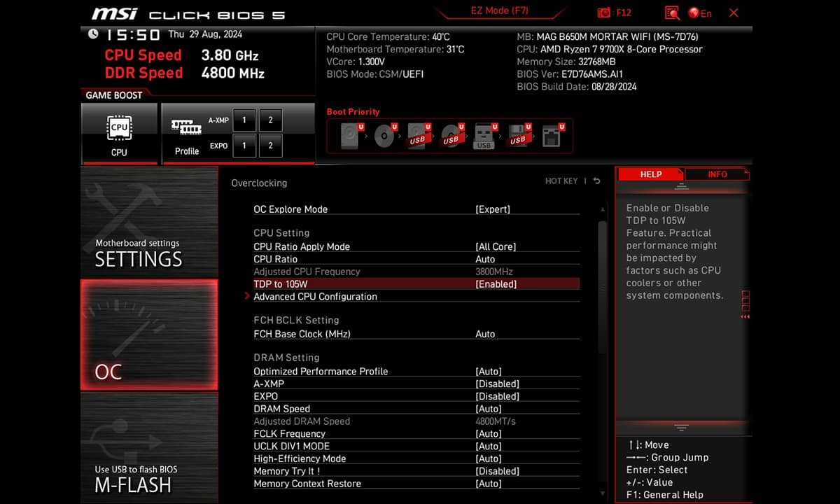Image resolution: width=840 pixels, height=504 pixels.
Task: Click the globe language icon
Action: (694, 13)
